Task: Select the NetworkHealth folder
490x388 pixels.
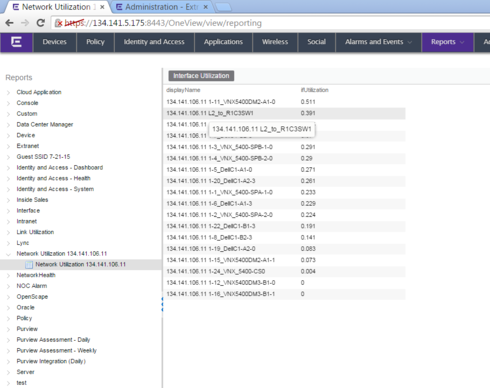Action: [36, 275]
